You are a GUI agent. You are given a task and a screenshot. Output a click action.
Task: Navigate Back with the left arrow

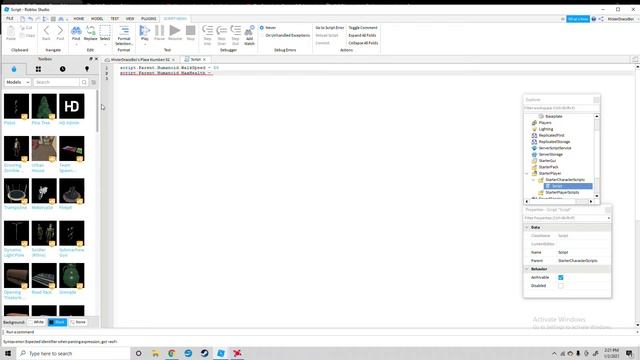coord(46,30)
